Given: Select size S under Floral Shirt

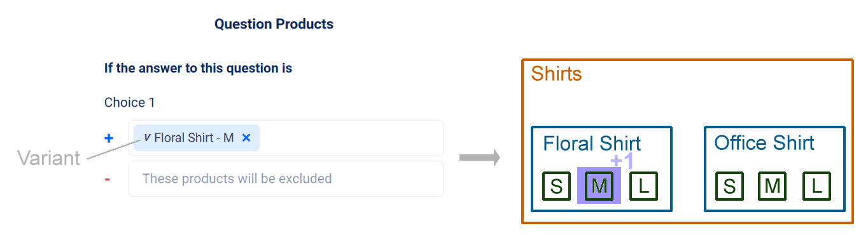Looking at the screenshot, I should (x=556, y=186).
